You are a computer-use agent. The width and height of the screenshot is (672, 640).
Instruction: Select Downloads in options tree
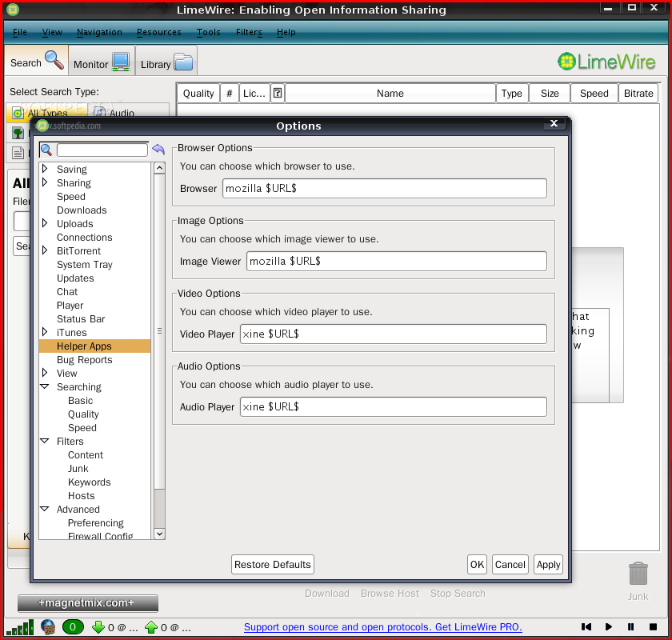click(82, 210)
